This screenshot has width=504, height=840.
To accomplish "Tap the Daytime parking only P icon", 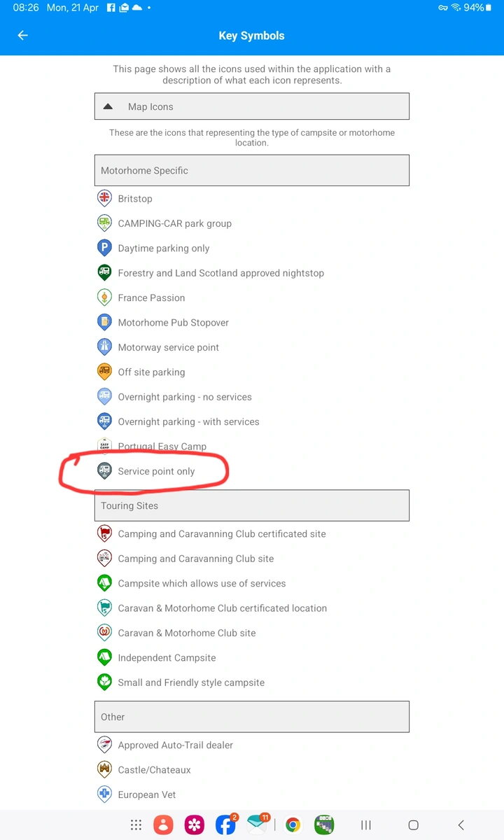I will (104, 248).
